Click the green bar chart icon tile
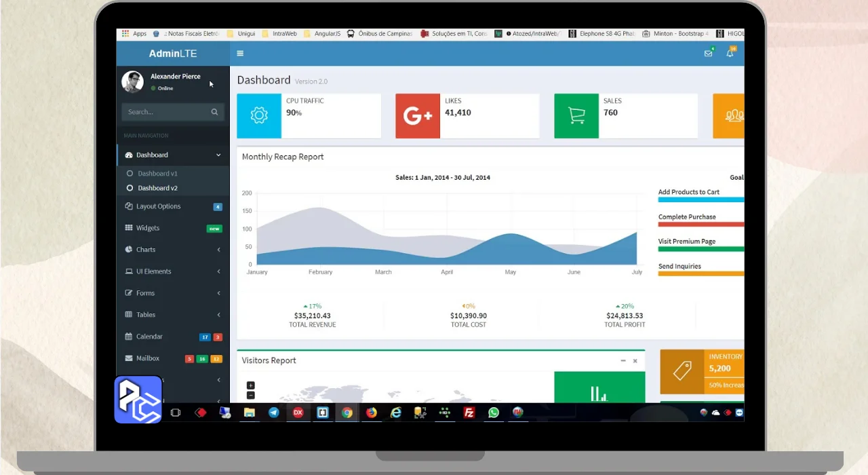The height and width of the screenshot is (475, 868). tap(599, 387)
